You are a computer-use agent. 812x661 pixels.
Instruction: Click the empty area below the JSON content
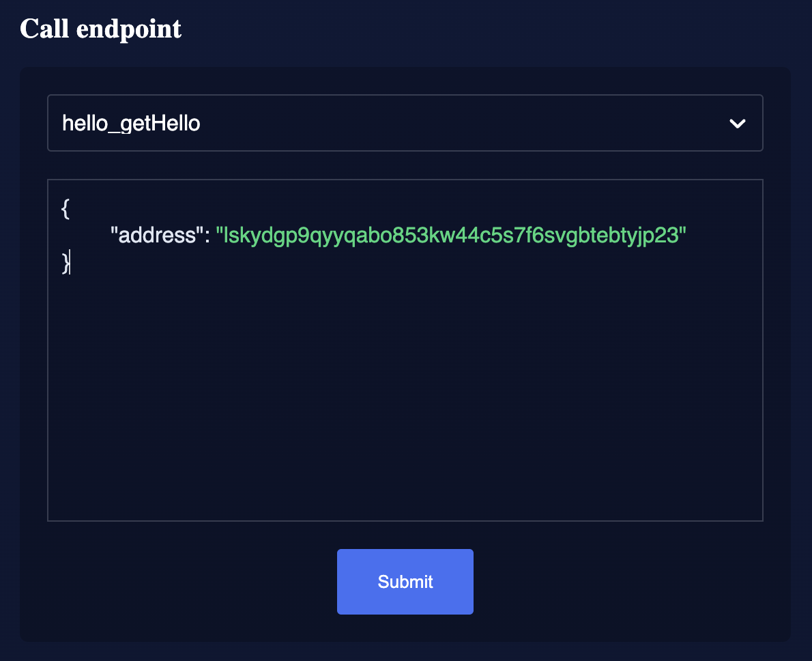pyautogui.click(x=405, y=410)
